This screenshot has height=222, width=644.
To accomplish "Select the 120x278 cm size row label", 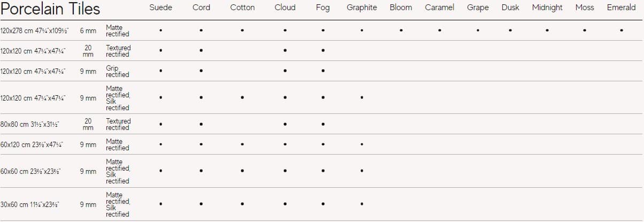I will 34,31.
